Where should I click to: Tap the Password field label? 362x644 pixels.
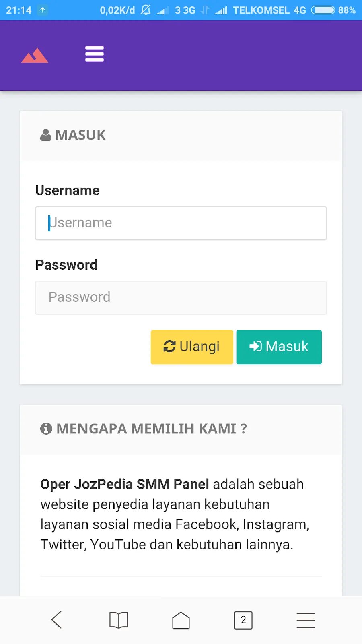click(x=66, y=265)
